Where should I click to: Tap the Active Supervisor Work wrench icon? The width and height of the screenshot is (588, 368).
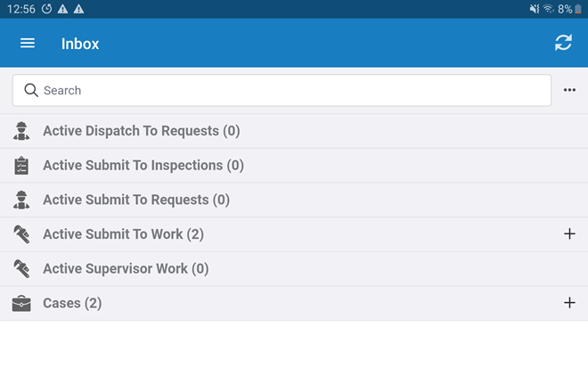click(x=22, y=268)
